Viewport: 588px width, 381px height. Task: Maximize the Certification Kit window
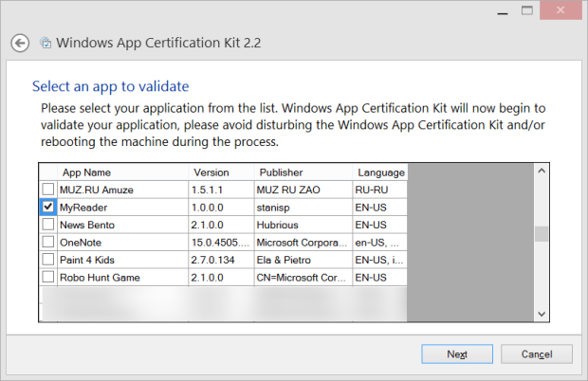pyautogui.click(x=527, y=10)
